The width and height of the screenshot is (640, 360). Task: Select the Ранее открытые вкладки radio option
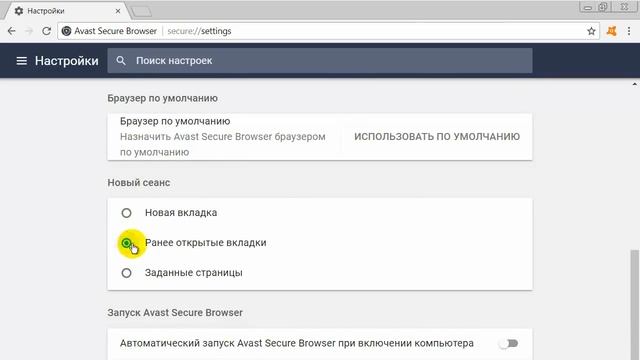[127, 243]
